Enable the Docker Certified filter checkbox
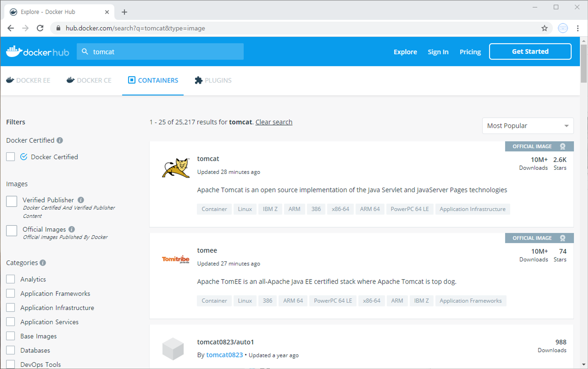The height and width of the screenshot is (369, 588). (x=11, y=157)
